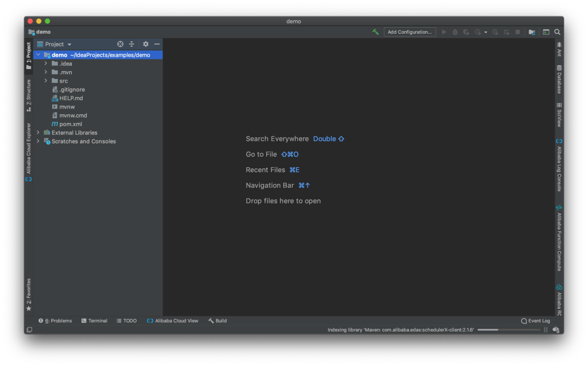This screenshot has height=366, width=588.
Task: Click the run anything toolbar icon
Action: tap(546, 32)
